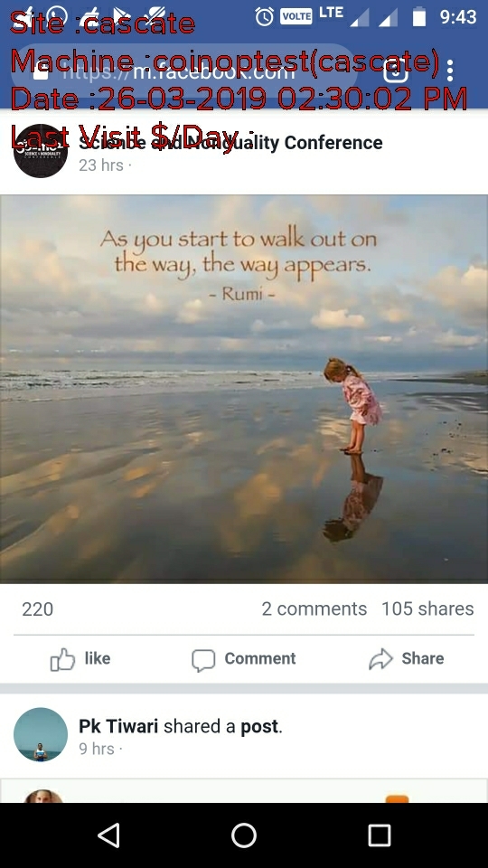View the 220 reactions count
This screenshot has height=868, width=488.
pos(38,609)
